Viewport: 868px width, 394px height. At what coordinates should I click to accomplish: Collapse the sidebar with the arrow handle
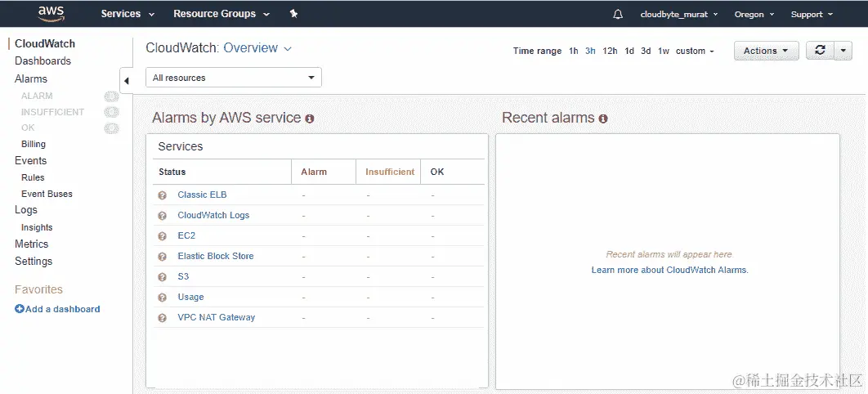[126, 81]
